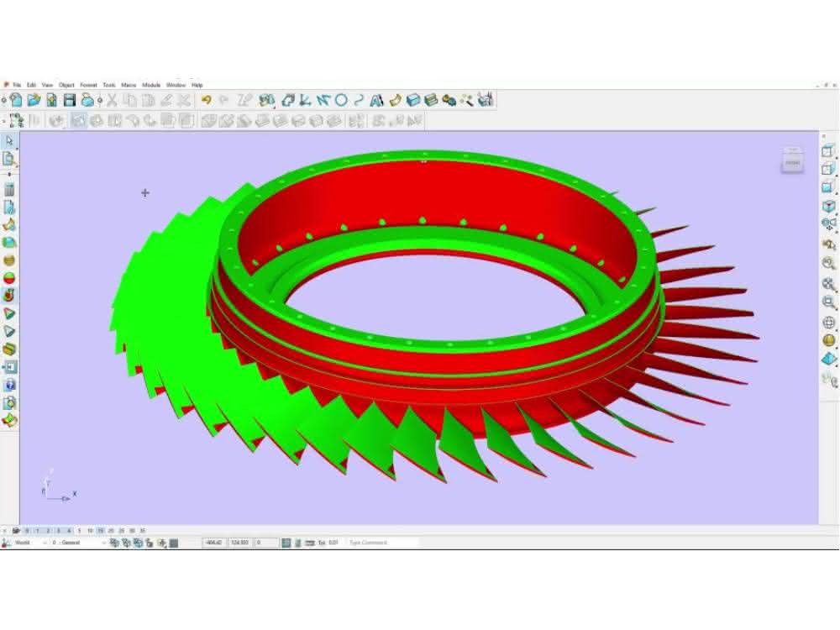Click the red-green shading sphere icon

point(9,278)
